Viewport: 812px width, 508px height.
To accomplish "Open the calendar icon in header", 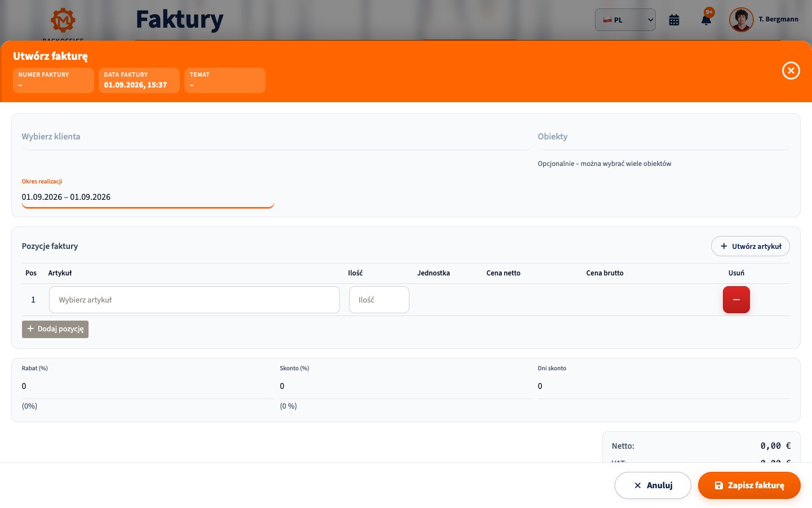I will (674, 20).
